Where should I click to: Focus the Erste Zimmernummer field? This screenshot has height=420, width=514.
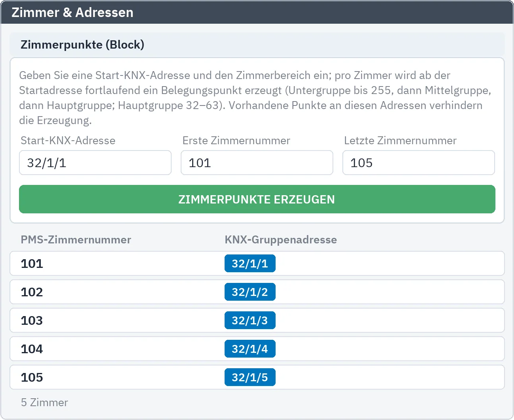point(257,162)
